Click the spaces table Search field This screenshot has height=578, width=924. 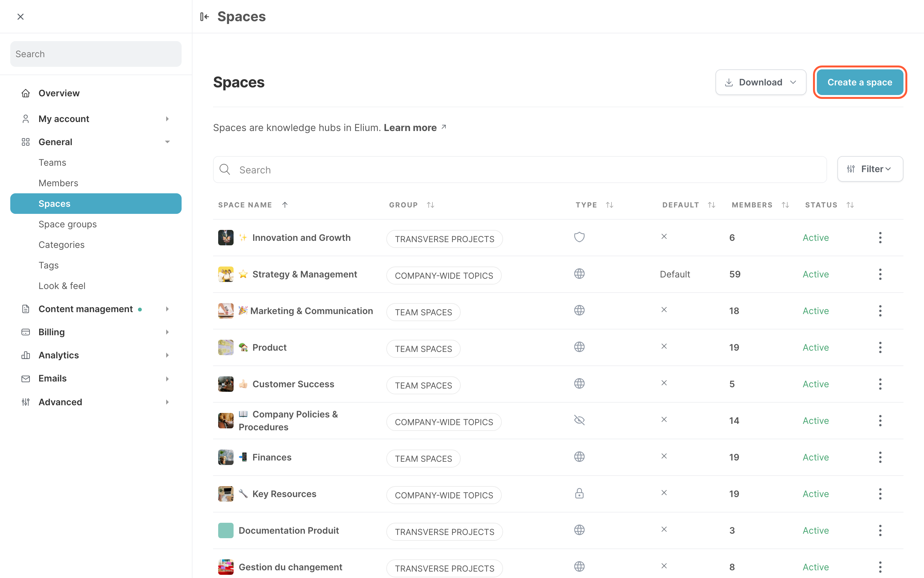tap(520, 170)
